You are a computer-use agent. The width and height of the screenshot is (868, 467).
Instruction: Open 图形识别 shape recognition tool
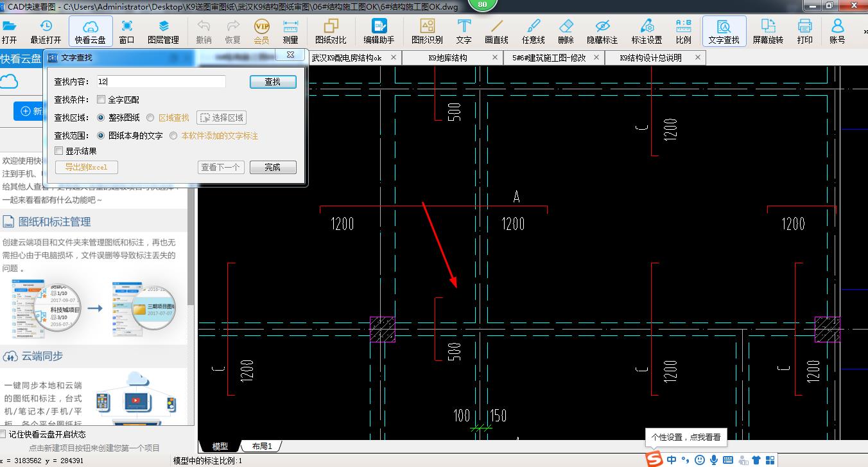428,31
